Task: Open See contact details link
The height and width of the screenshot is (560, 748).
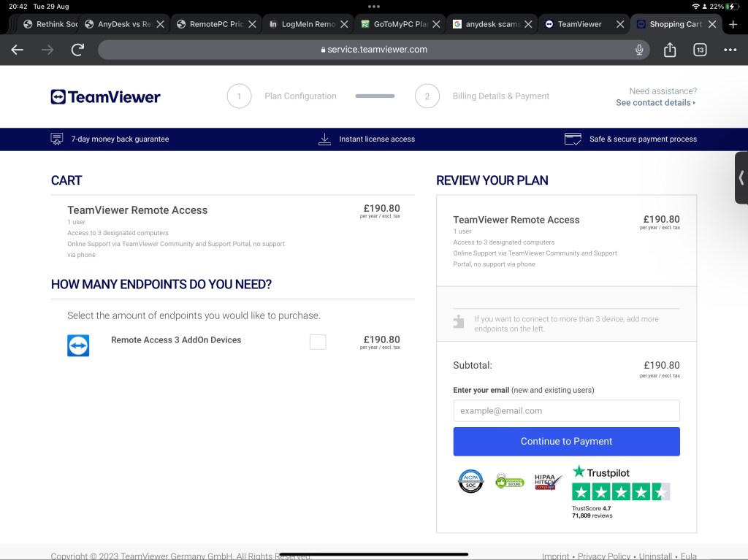Action: coord(655,102)
